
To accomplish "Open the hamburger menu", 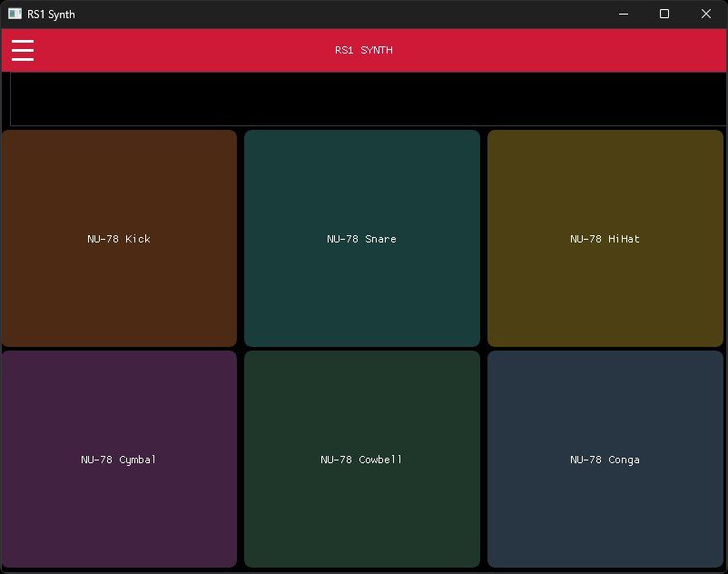I will click(23, 50).
